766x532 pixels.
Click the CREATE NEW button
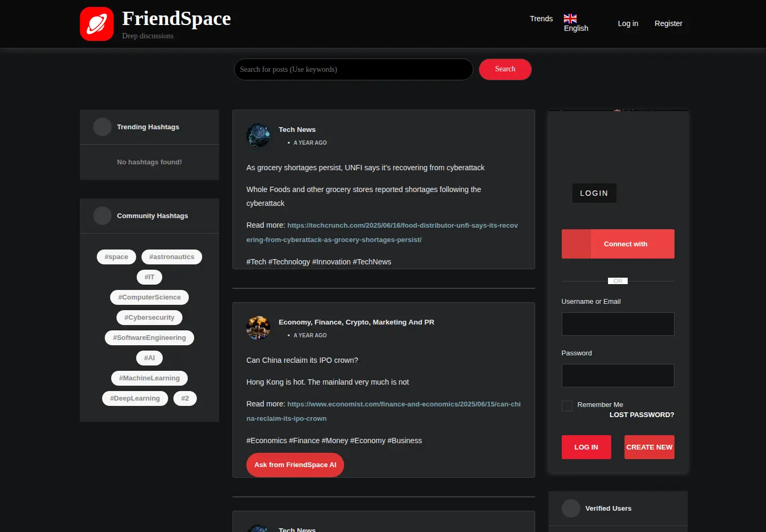tap(649, 447)
